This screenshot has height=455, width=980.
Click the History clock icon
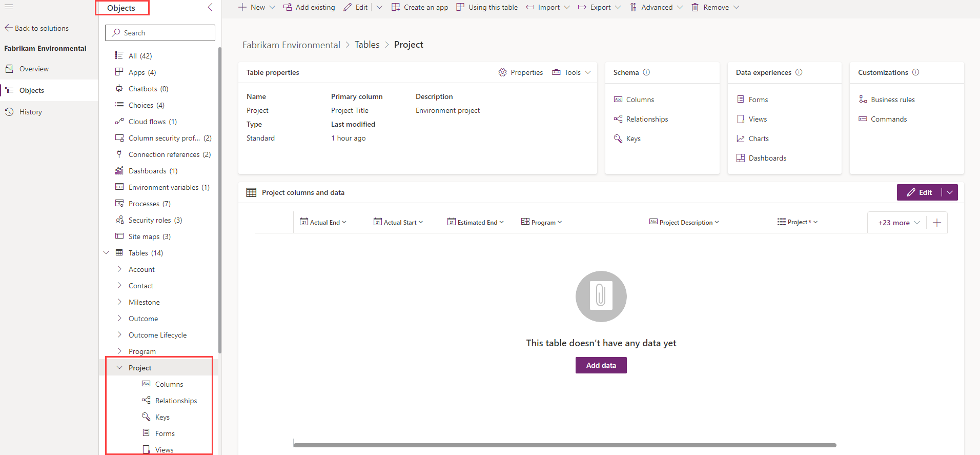pyautogui.click(x=9, y=112)
